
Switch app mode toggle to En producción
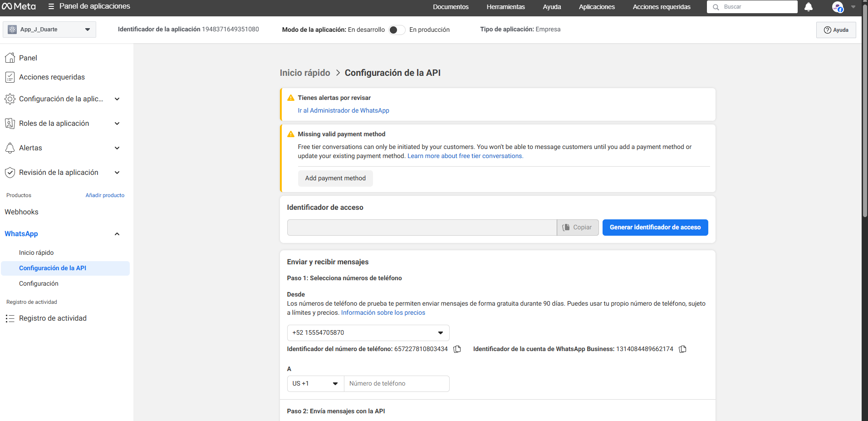coord(397,30)
